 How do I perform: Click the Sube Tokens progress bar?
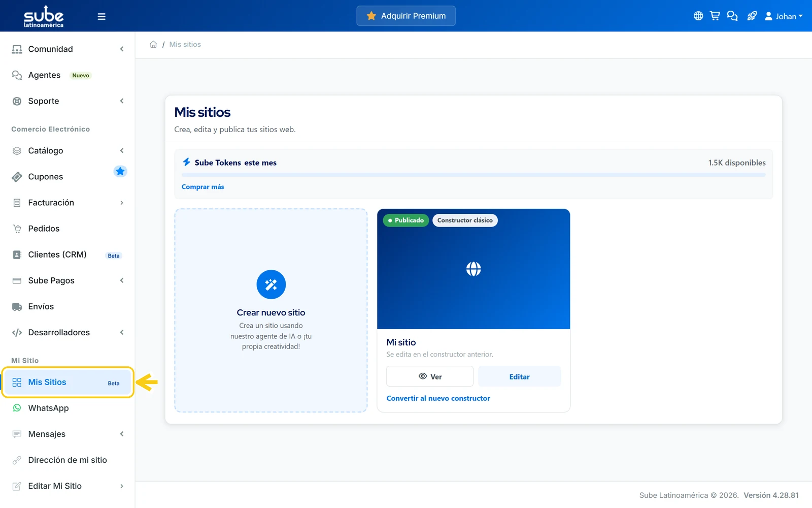coord(473,175)
